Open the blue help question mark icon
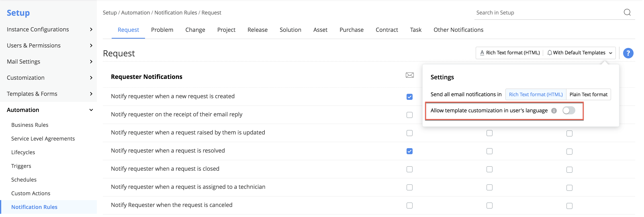The width and height of the screenshot is (644, 217). (x=628, y=53)
